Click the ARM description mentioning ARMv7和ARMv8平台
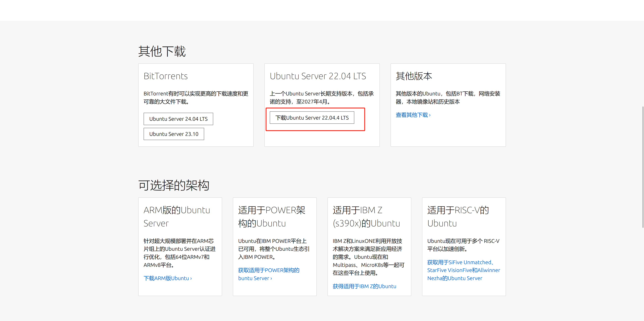Viewport: 644px width, 321px height. pos(179,253)
